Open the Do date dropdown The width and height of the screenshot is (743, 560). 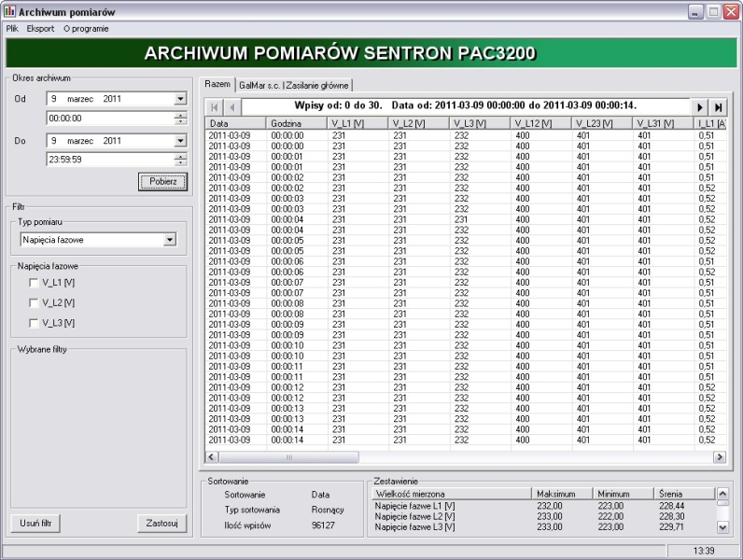(x=180, y=141)
